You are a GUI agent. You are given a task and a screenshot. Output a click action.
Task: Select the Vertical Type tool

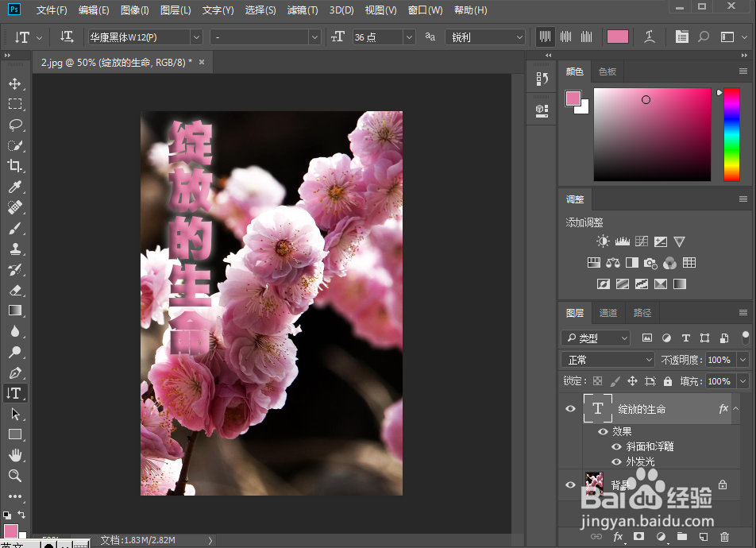click(x=15, y=393)
